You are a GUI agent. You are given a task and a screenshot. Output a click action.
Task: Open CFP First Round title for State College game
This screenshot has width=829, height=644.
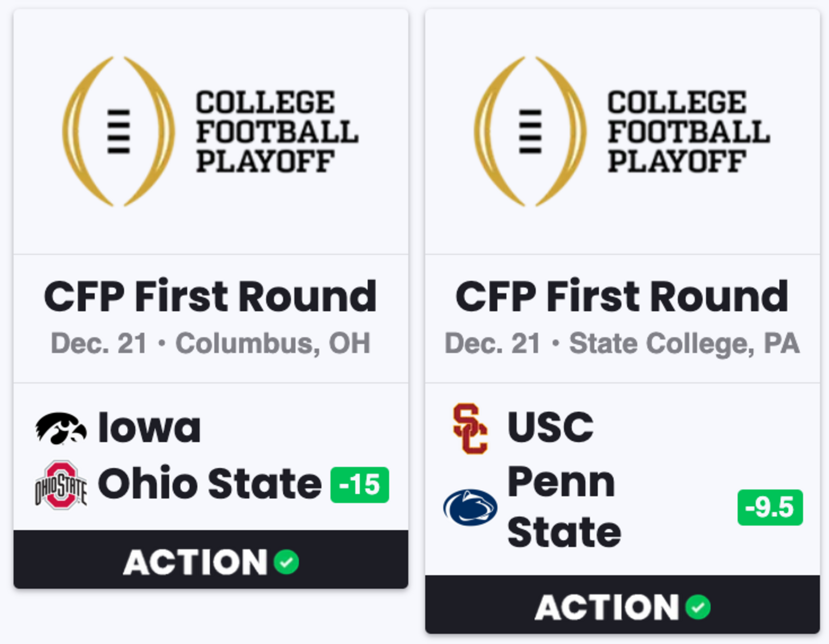pyautogui.click(x=622, y=296)
